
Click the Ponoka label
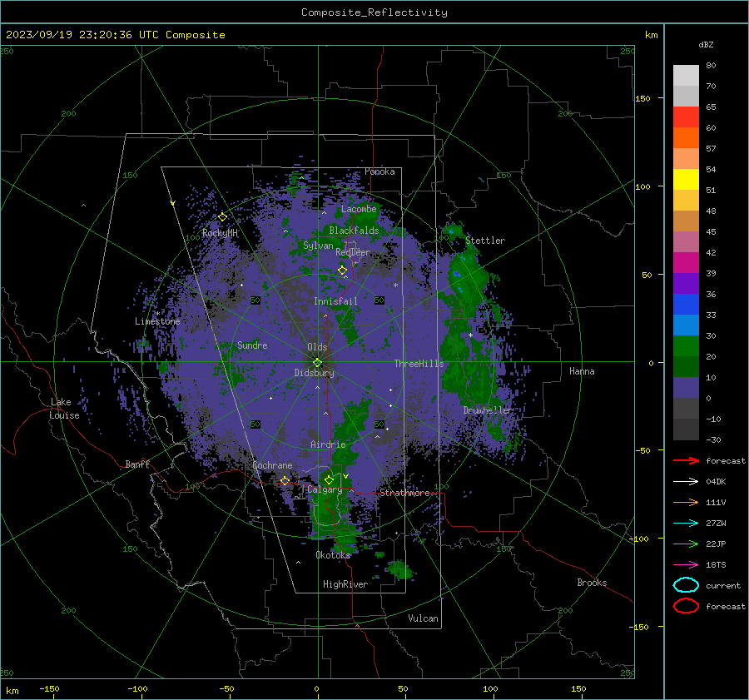point(379,171)
